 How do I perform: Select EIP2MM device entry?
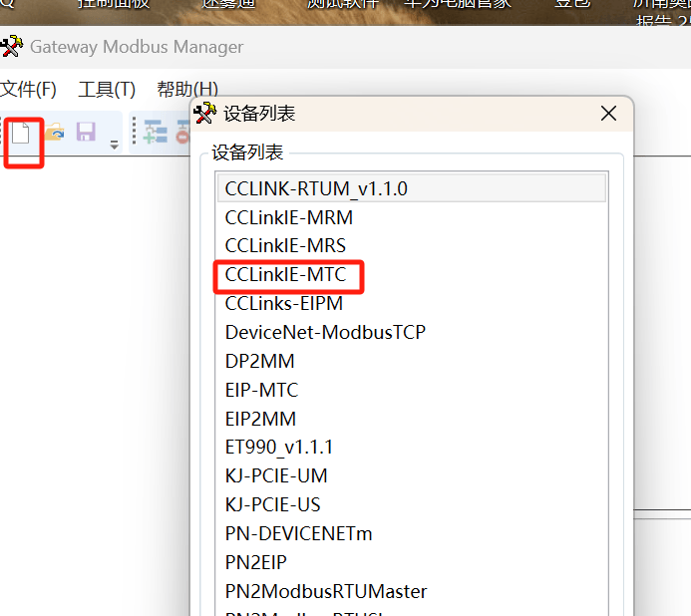coord(412,419)
